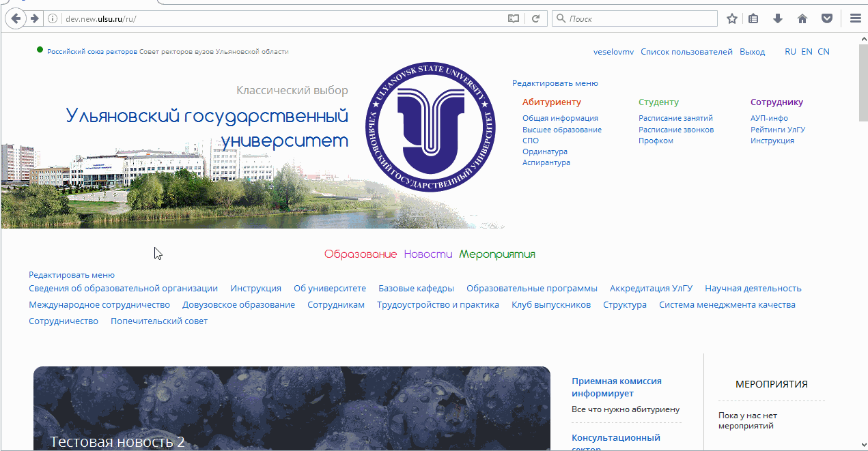
Task: Open Трудоустройство и практика menu item
Action: click(438, 305)
